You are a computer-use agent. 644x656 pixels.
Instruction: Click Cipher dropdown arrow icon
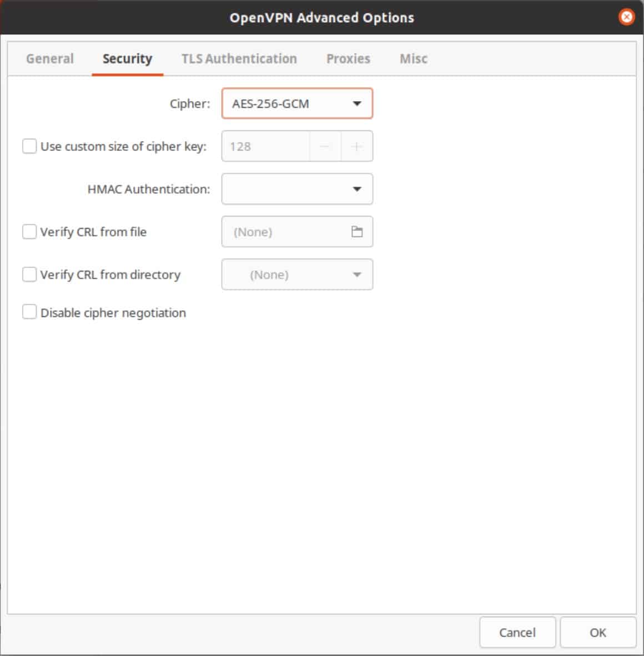click(x=356, y=103)
